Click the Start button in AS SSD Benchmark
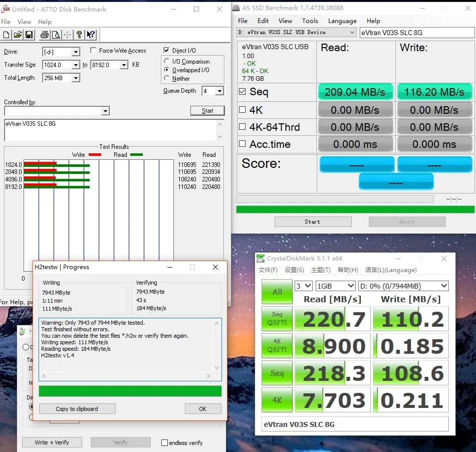The width and height of the screenshot is (476, 452). (313, 221)
